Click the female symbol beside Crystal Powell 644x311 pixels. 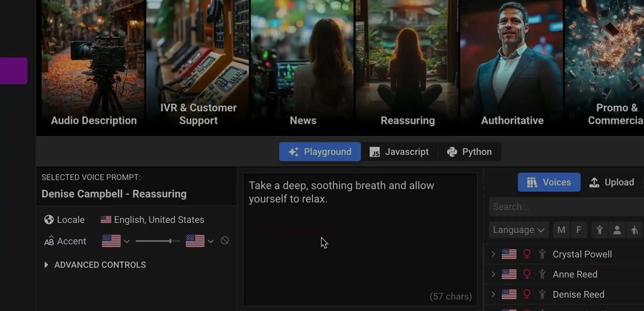[527, 254]
